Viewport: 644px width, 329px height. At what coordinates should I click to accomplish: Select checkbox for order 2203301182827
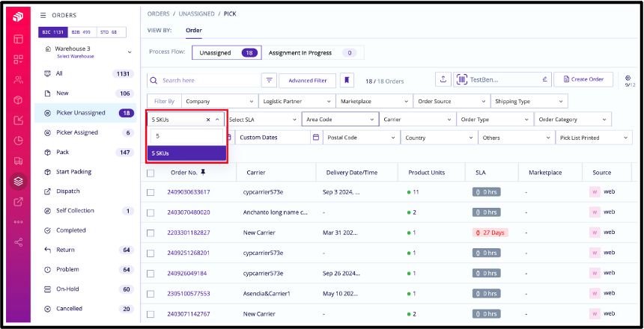click(151, 233)
